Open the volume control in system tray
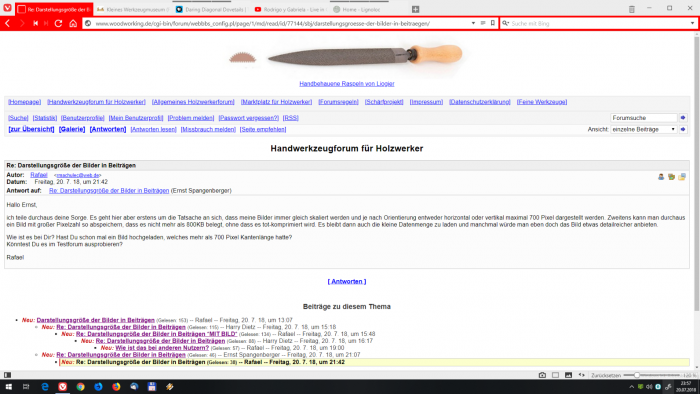The width and height of the screenshot is (700, 394). 649,387
